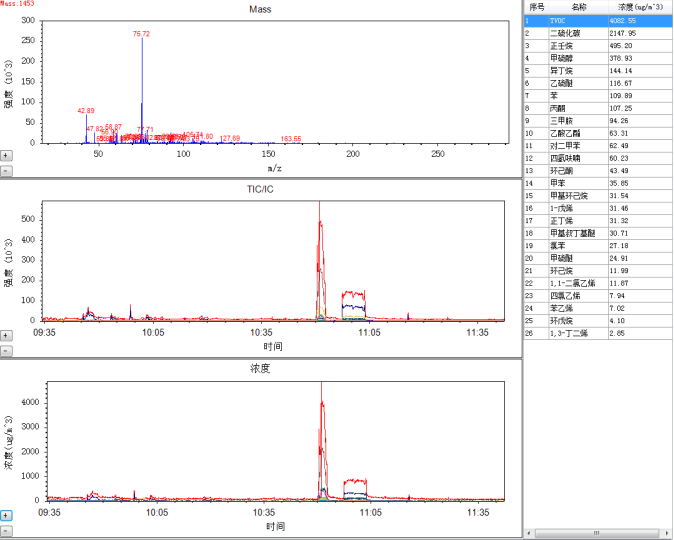Screen dimensions: 674x540
Task: Select the 1,1-二氯乙烯 row
Action: pyautogui.click(x=598, y=283)
